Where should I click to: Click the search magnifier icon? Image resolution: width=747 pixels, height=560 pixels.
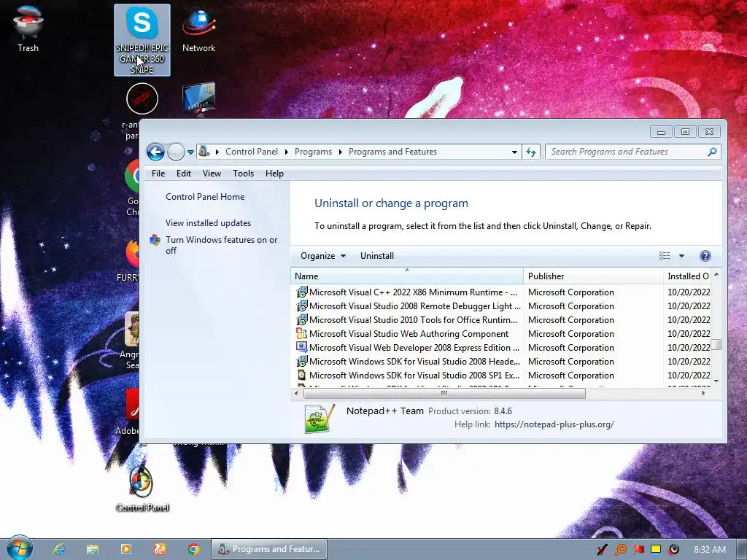[x=712, y=152]
